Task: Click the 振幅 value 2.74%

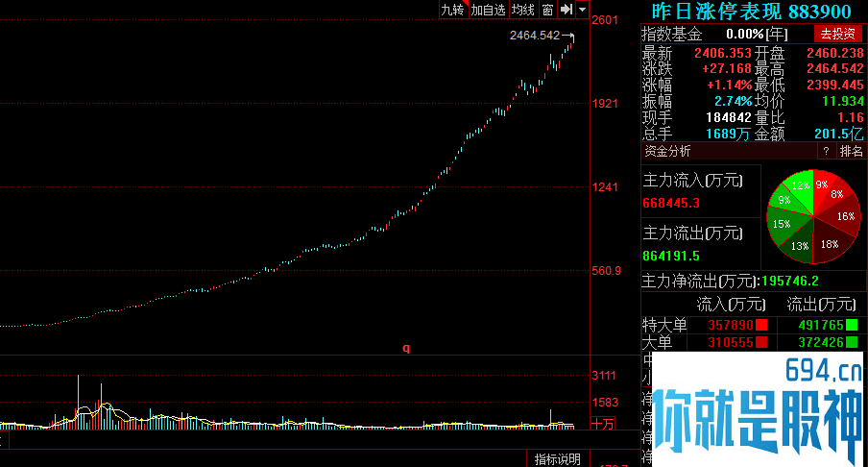Action: click(733, 102)
